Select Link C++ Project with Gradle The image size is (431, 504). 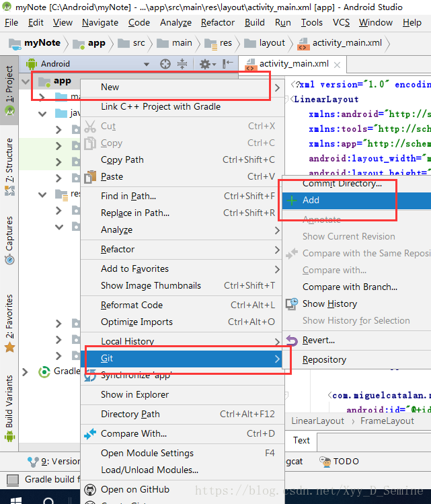(x=182, y=107)
